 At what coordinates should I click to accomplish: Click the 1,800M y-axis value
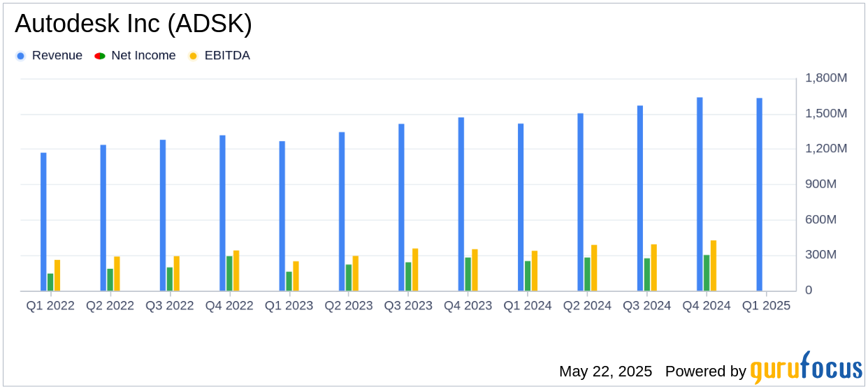tap(826, 78)
